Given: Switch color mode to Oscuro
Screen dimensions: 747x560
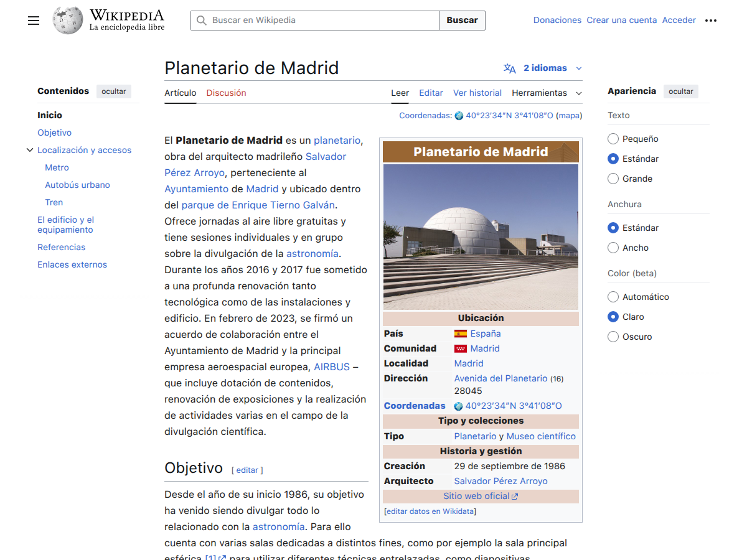Looking at the screenshot, I should (613, 337).
